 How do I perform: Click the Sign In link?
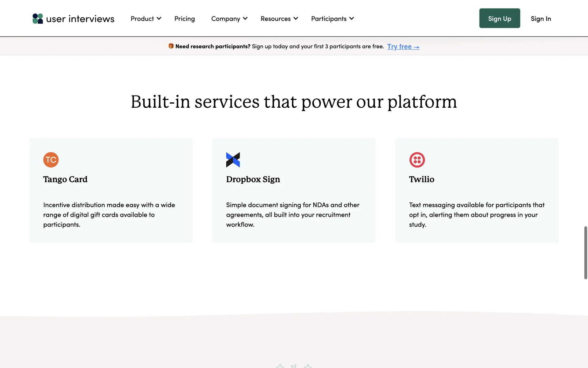(541, 19)
